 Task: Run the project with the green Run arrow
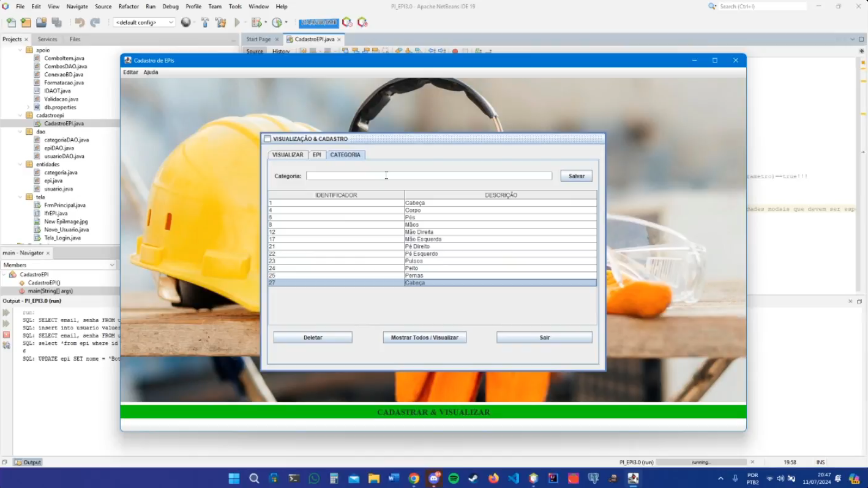(x=237, y=22)
